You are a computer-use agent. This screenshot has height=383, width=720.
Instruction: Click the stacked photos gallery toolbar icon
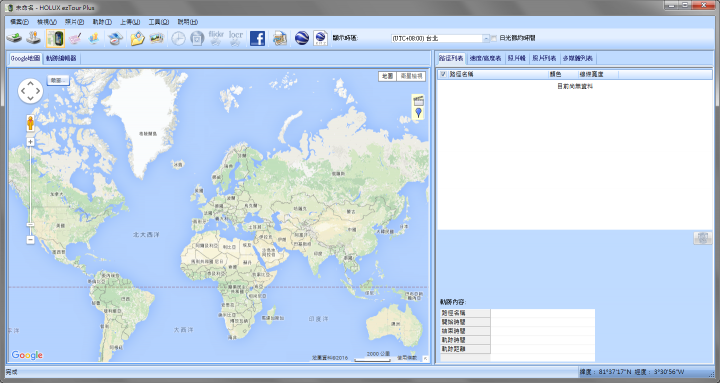(157, 39)
